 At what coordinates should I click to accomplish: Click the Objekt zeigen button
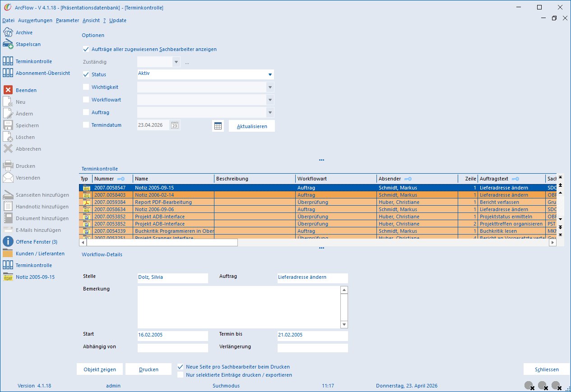100,369
